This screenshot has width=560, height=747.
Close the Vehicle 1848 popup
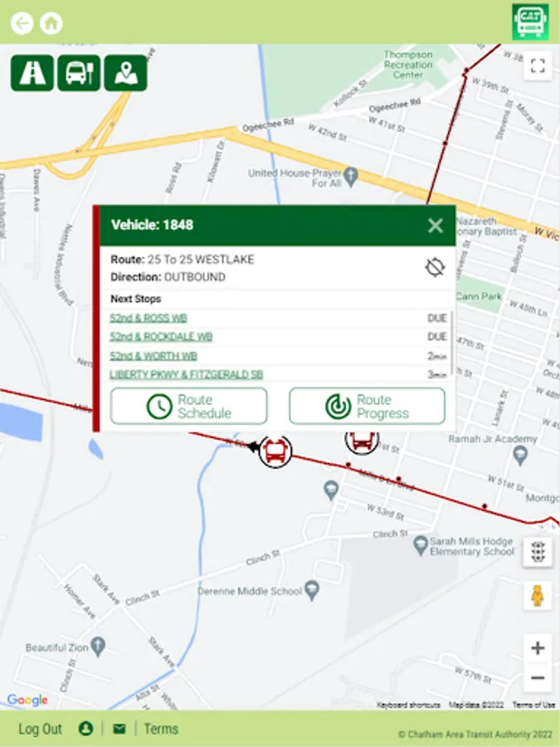436,225
